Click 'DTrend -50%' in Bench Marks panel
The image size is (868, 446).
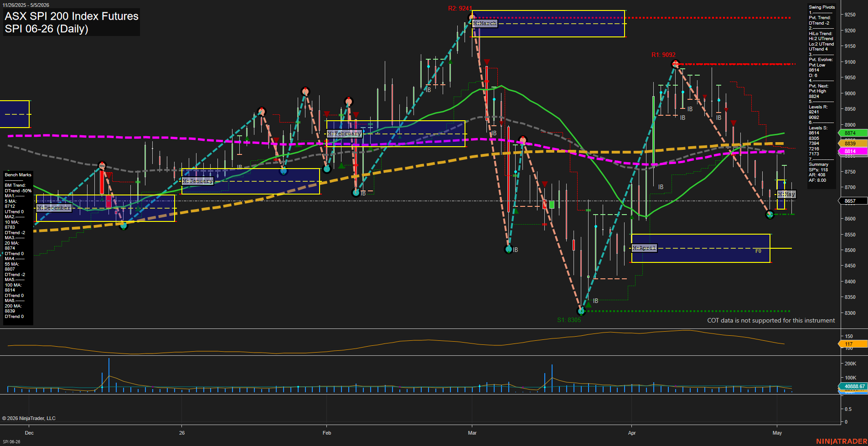tap(18, 191)
